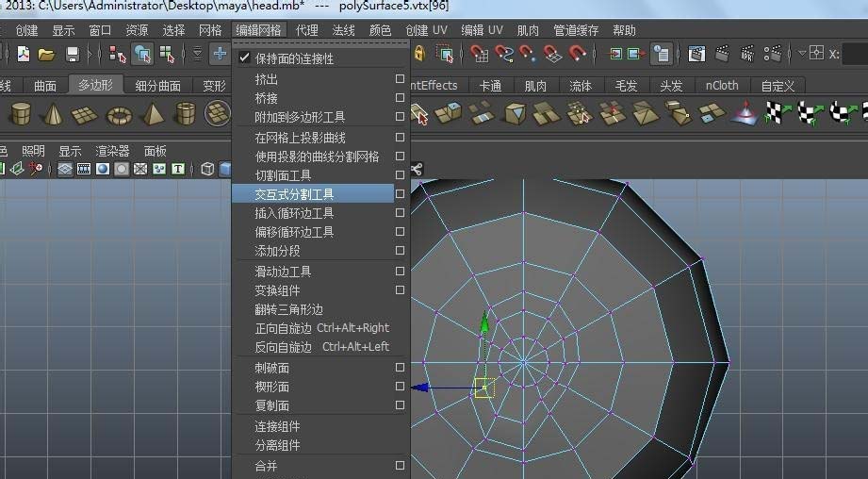Create polygon torus from shelf
Image resolution: width=868 pixels, height=479 pixels.
tap(119, 115)
